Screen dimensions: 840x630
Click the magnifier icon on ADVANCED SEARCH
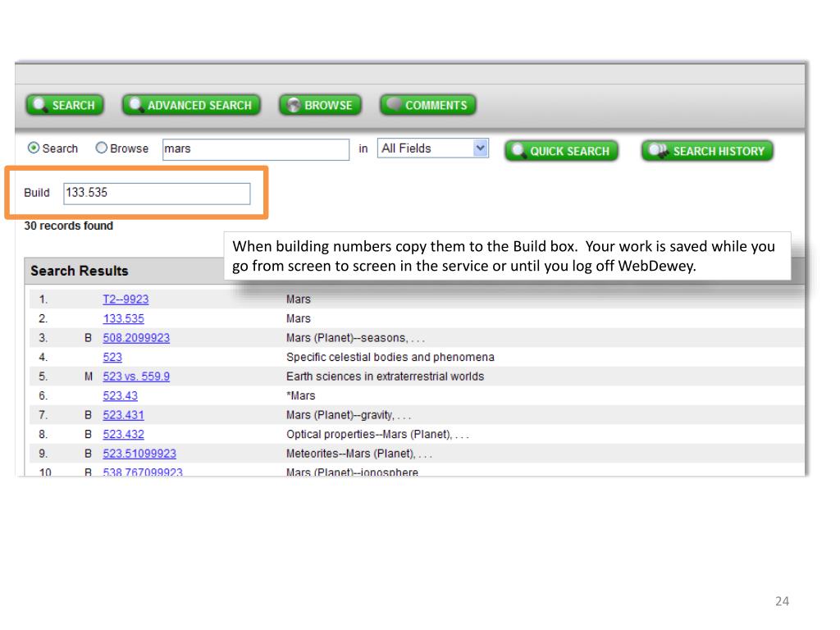[136, 104]
